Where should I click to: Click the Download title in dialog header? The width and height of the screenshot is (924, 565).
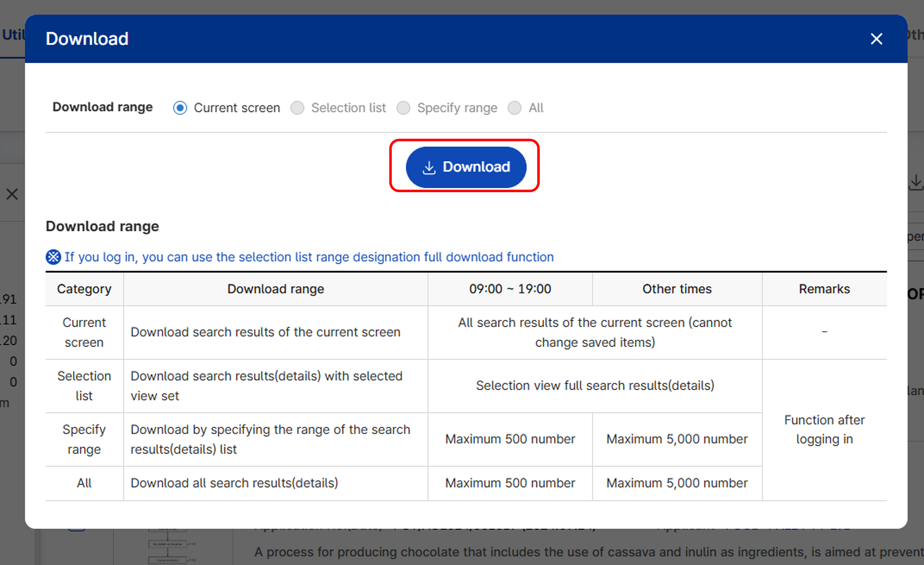click(x=87, y=39)
